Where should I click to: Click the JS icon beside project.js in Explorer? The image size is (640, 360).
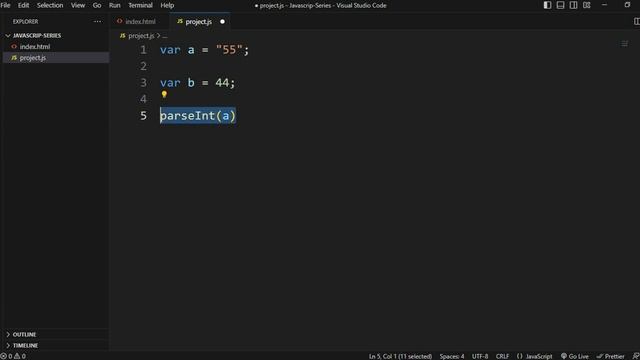point(14,58)
